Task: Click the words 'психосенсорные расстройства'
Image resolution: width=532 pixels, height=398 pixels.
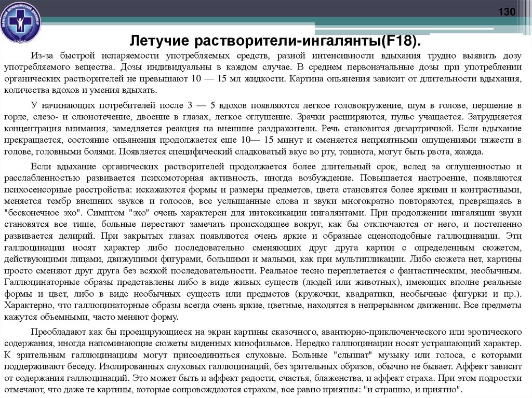Action: coord(66,190)
